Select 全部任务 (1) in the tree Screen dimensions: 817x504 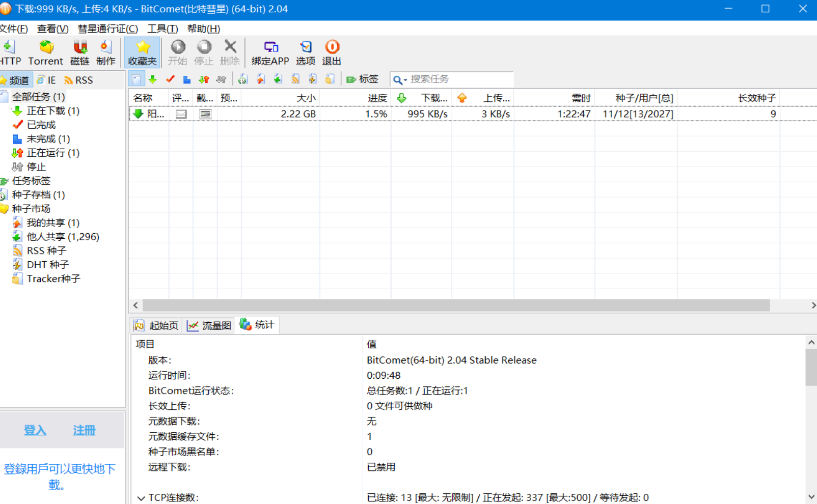[x=38, y=97]
